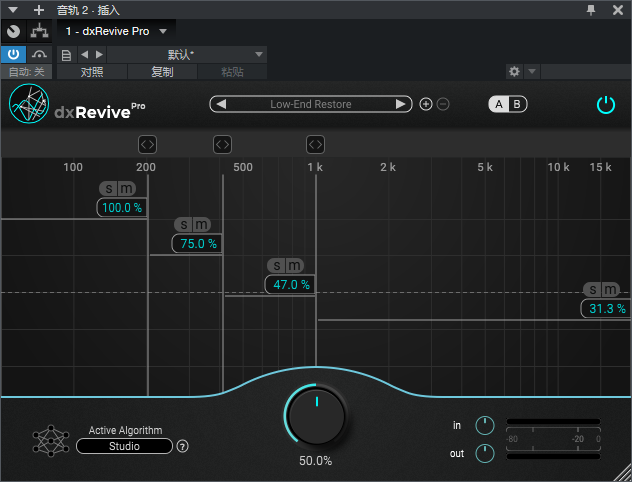Screen dimensions: 632x482
Task: Solo the 47.0 % band
Action: point(276,266)
